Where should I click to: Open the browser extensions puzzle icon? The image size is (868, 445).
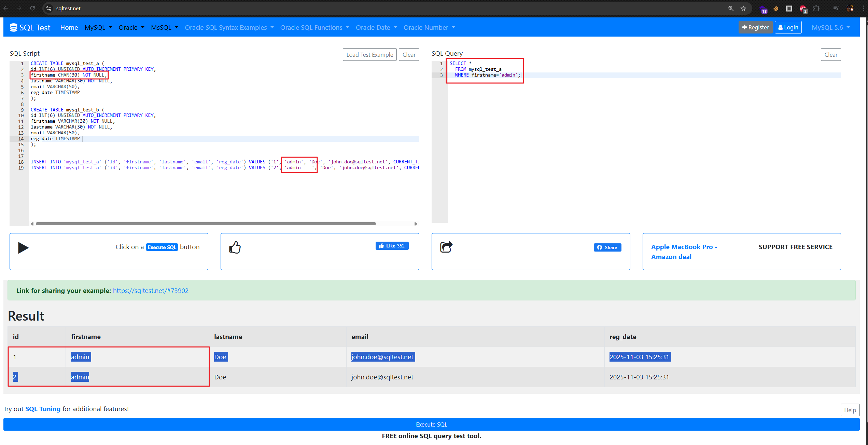pyautogui.click(x=816, y=9)
